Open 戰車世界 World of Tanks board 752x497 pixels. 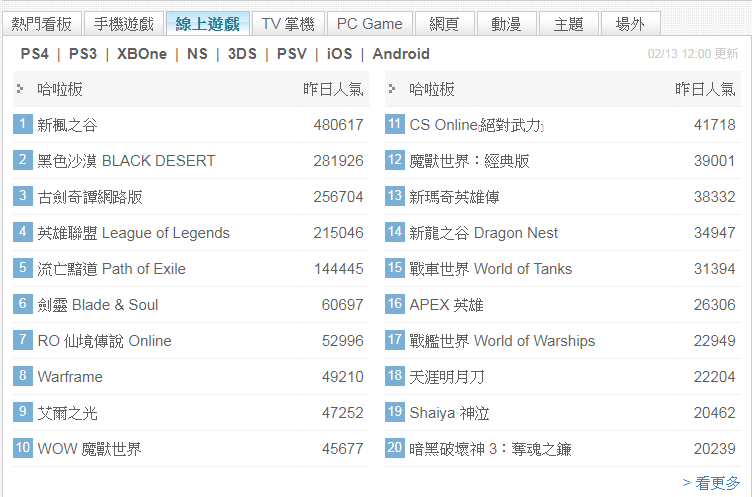(491, 269)
